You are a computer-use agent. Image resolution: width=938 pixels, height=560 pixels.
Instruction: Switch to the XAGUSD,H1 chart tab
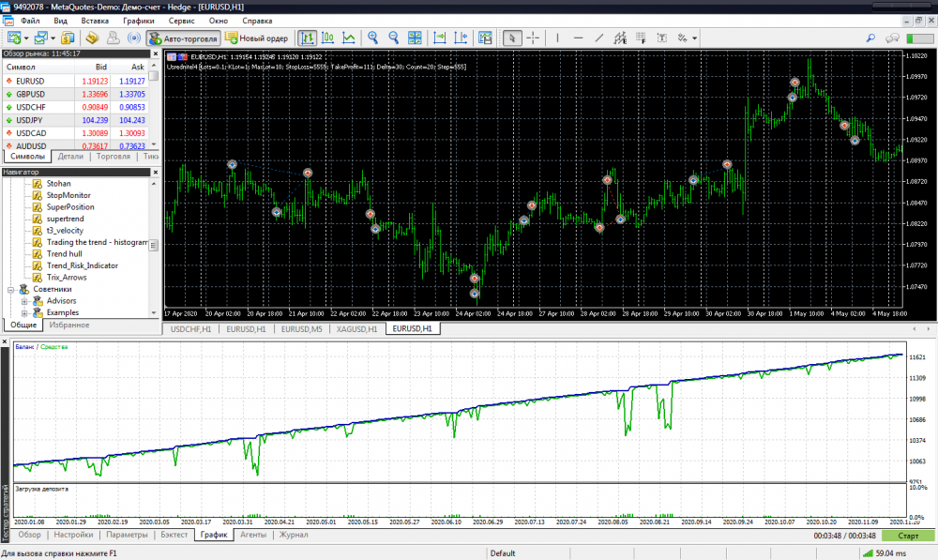[356, 329]
